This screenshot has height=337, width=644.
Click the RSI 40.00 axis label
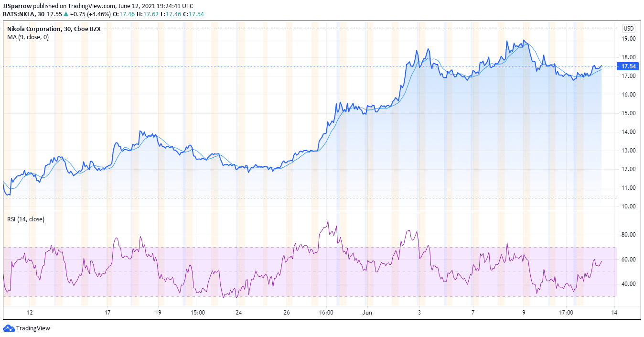629,284
